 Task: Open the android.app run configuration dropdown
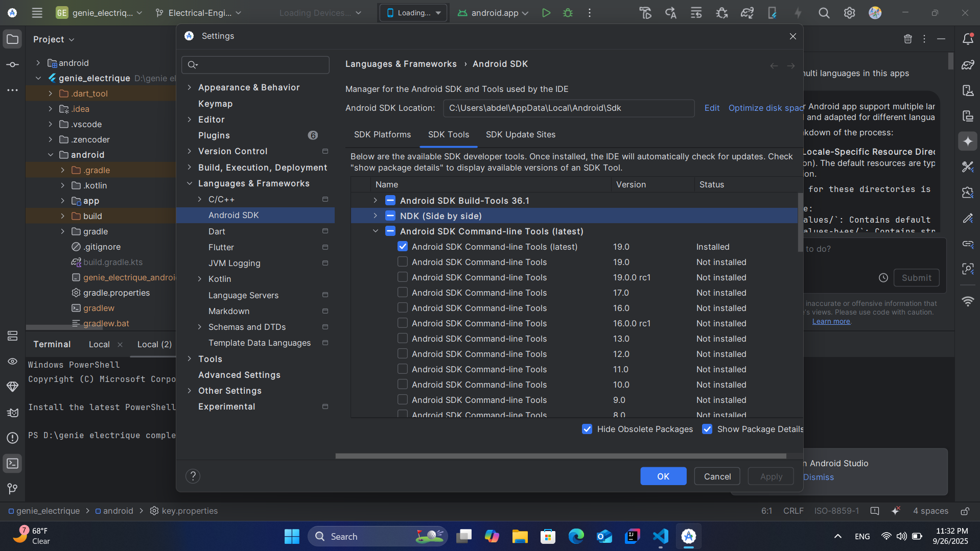493,13
